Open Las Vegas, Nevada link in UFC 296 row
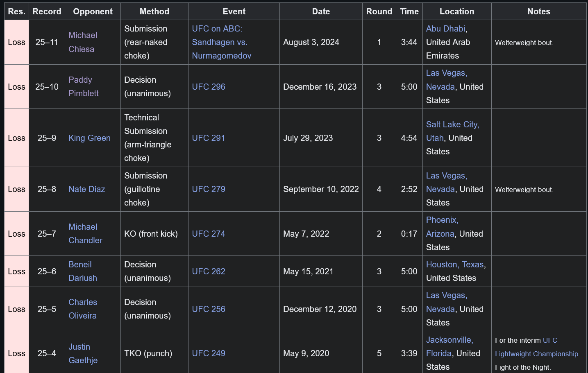 pyautogui.click(x=446, y=80)
